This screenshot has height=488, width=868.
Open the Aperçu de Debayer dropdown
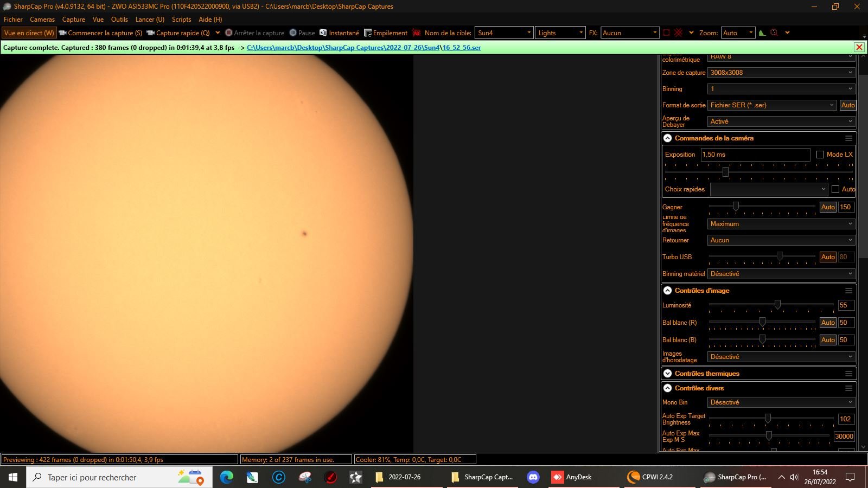point(781,121)
